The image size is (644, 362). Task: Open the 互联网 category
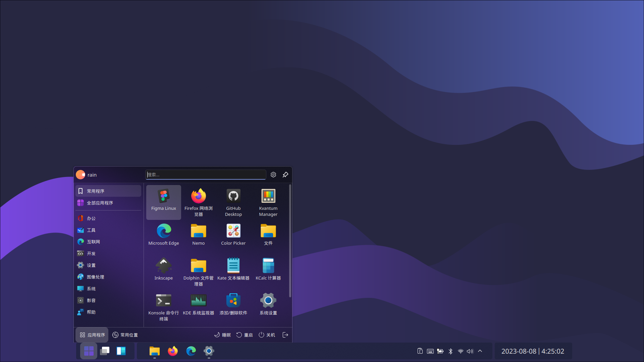(x=108, y=242)
